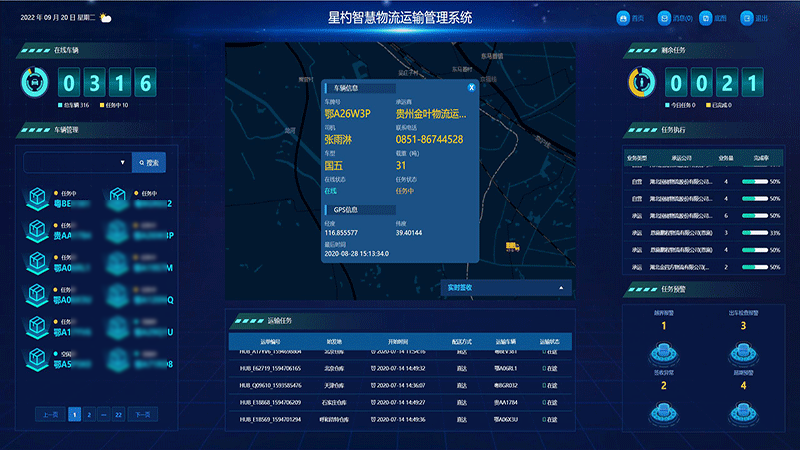Go to 下一页 in vehicle list
Screen dimensions: 800x450
[x=144, y=413]
